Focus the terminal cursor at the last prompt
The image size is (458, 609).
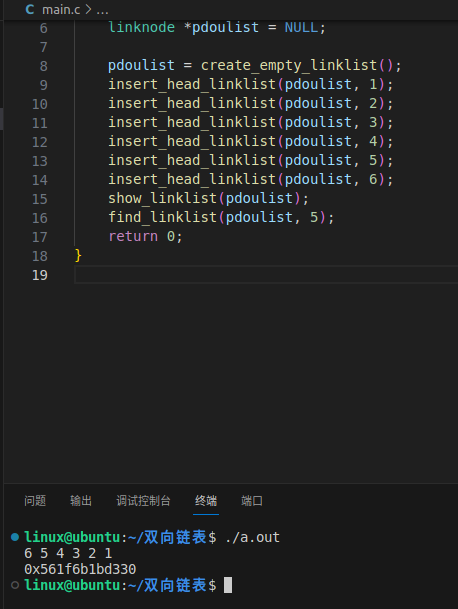tap(228, 585)
